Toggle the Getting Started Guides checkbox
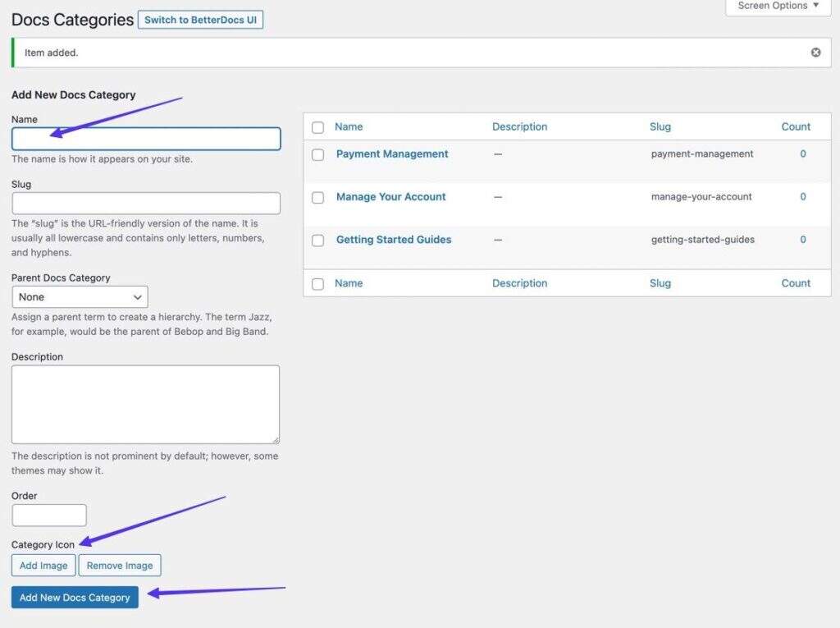Image resolution: width=840 pixels, height=628 pixels. pyautogui.click(x=318, y=241)
